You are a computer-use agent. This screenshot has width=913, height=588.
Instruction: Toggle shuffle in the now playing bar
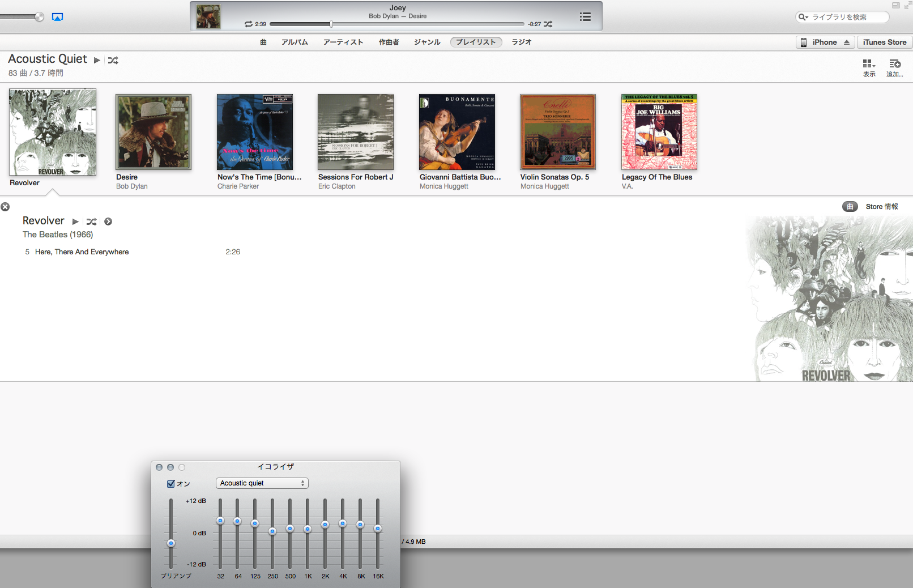pos(548,24)
